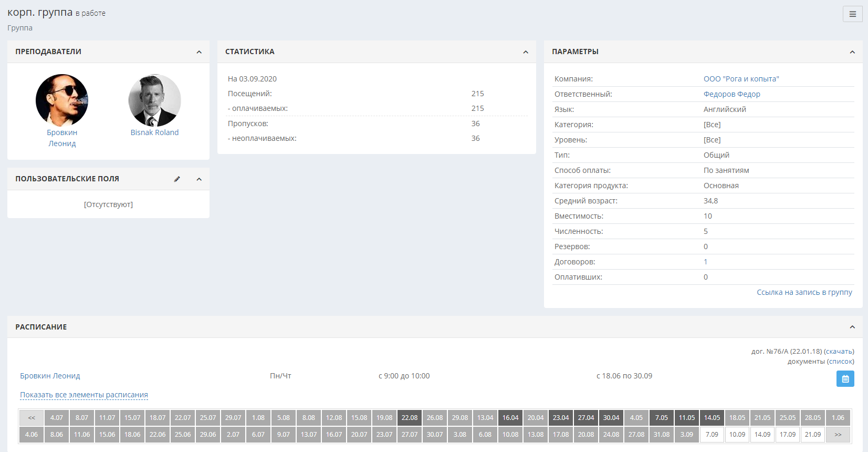Open Бровкин Леонид in schedule row
868x452 pixels.
click(x=50, y=376)
